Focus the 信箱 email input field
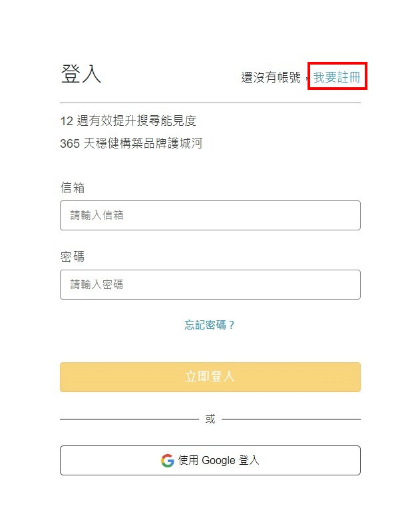 210,215
